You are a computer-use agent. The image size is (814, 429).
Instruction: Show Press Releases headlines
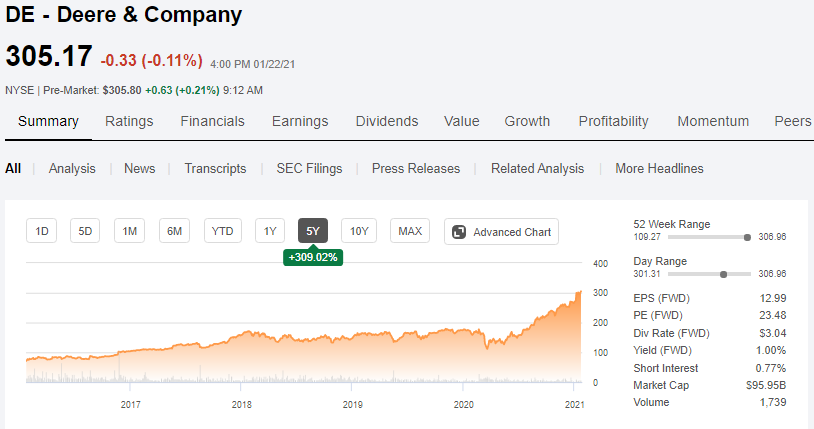pyautogui.click(x=416, y=168)
